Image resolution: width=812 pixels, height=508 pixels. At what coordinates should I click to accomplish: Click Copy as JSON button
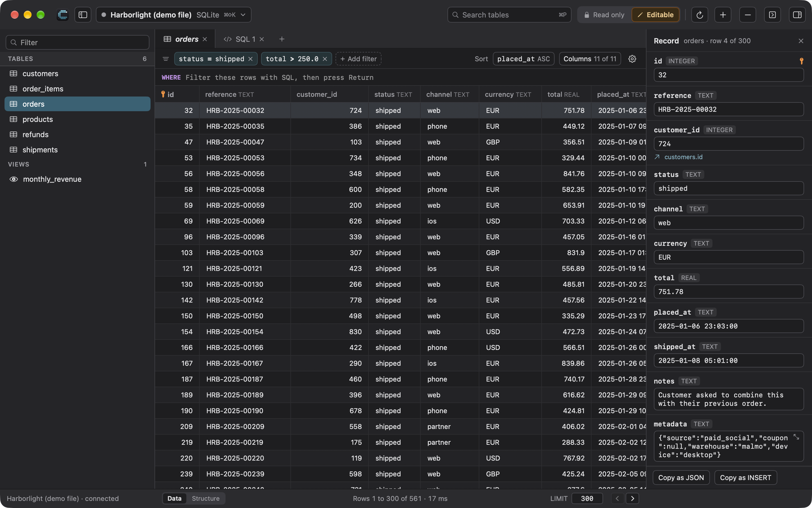[681, 478]
